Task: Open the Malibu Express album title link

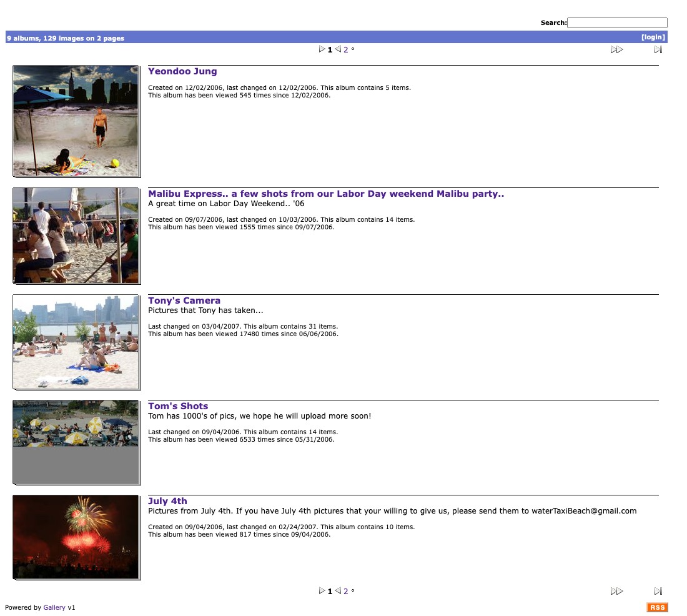Action: 326,193
